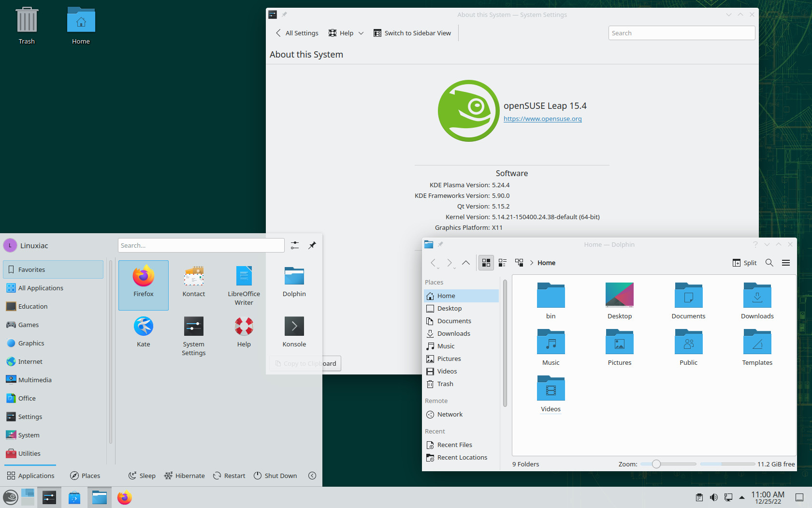
Task: Expand more session options arrow
Action: 312,476
